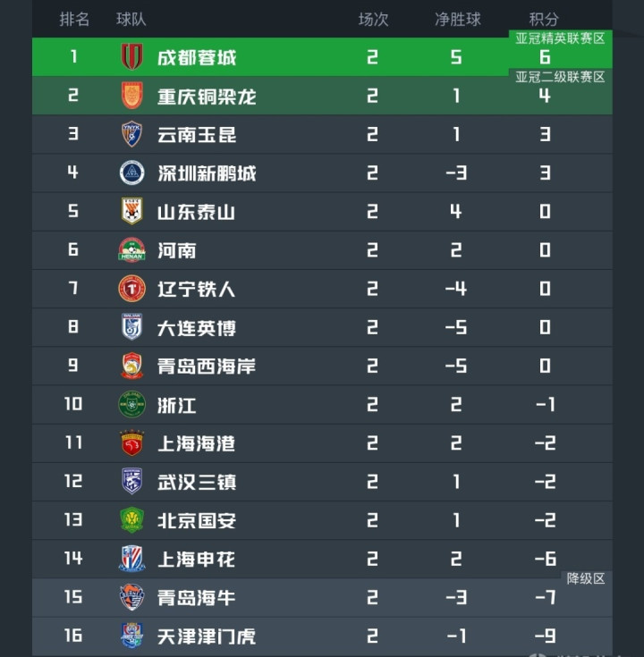Select the 云南玉昆 club badge

(x=131, y=134)
